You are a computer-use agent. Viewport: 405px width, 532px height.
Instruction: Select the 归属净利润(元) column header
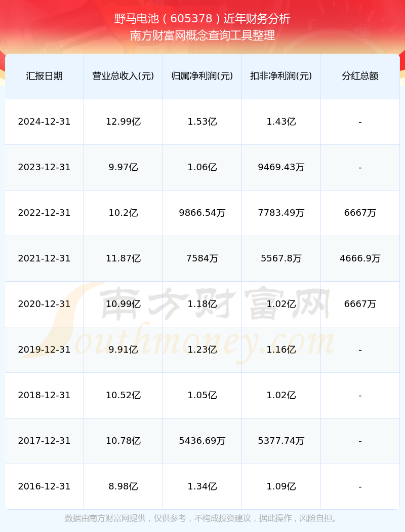coord(202,76)
